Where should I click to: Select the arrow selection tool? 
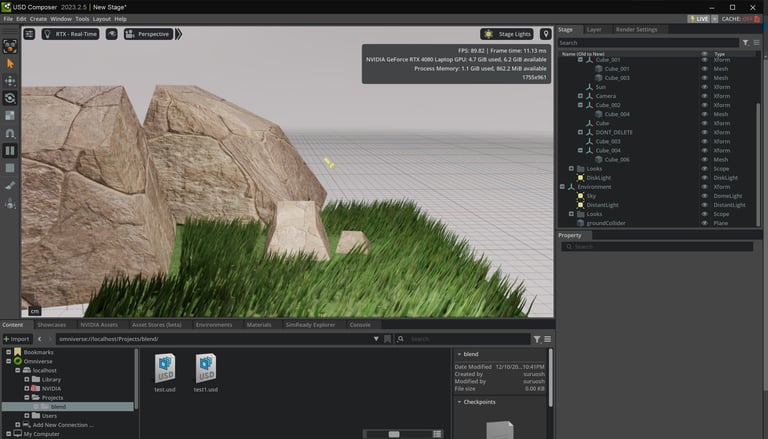[10, 63]
